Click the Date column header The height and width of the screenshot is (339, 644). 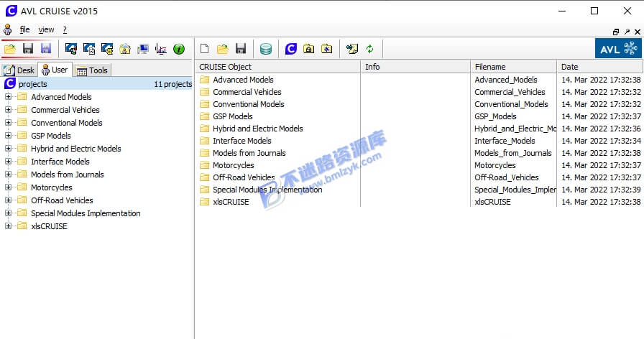599,67
